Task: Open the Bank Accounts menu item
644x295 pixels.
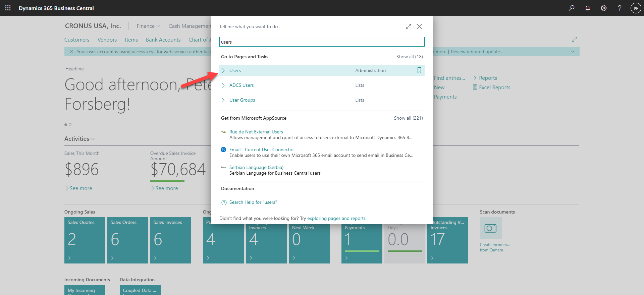Action: [163, 40]
